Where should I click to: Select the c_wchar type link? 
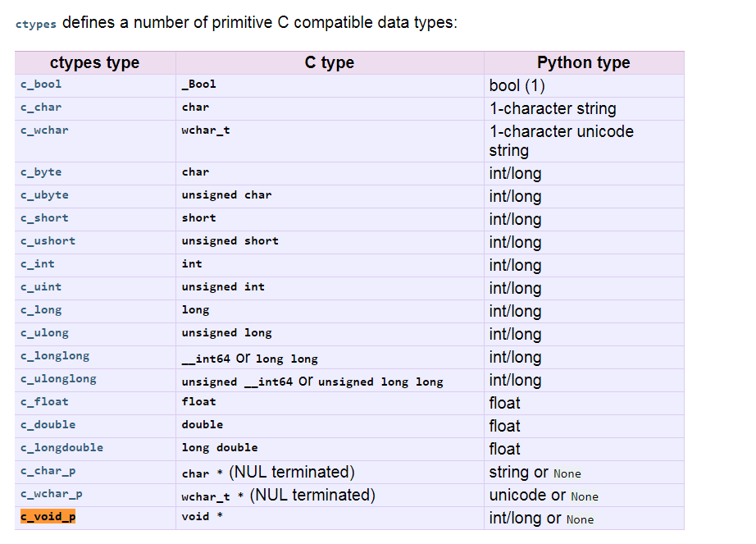point(44,130)
